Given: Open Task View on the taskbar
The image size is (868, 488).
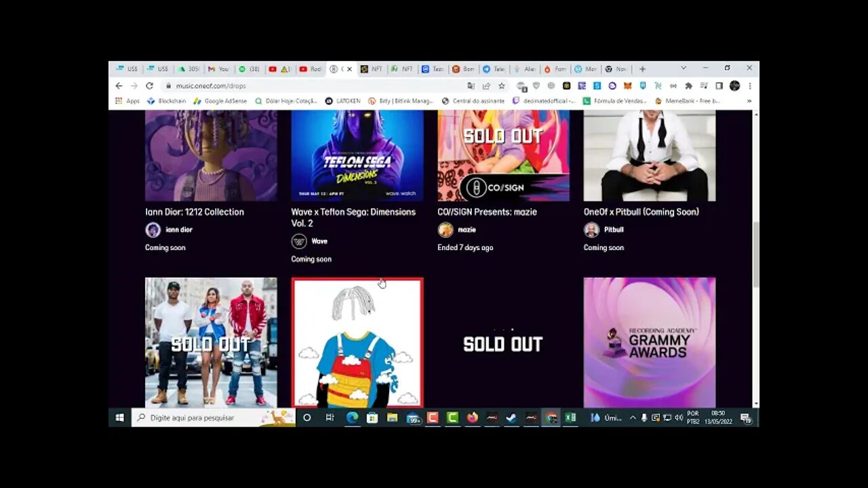Looking at the screenshot, I should coord(330,418).
